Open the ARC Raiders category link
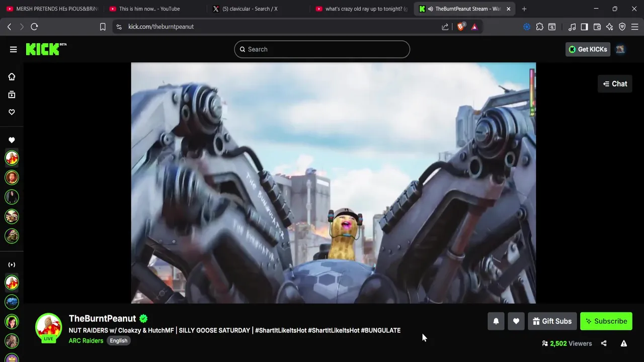Screen dimensions: 644x362 click(86, 340)
